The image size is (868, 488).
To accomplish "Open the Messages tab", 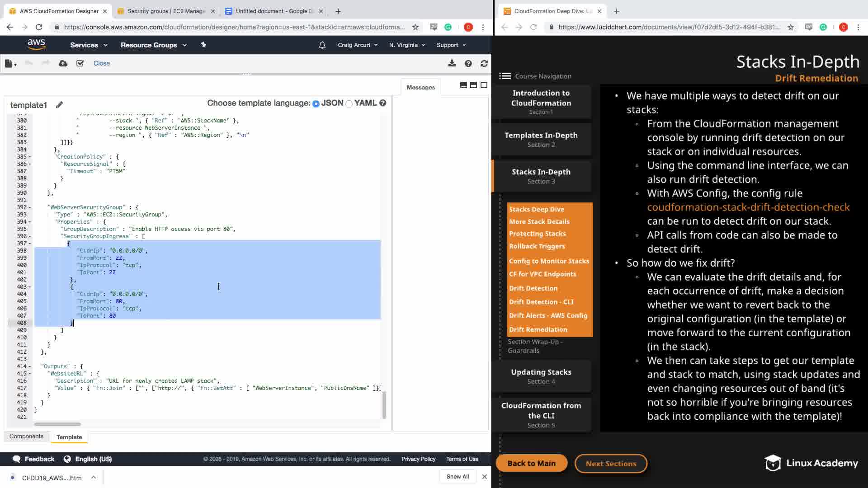I will click(420, 87).
